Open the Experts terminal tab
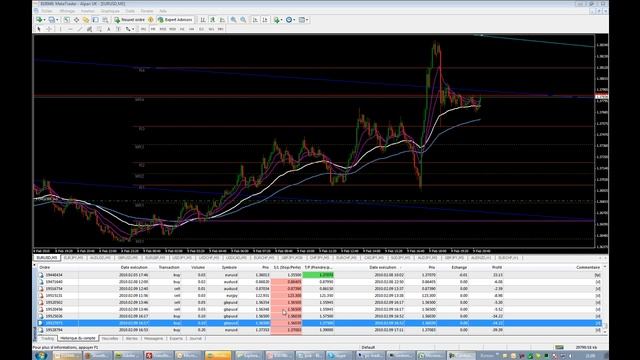 click(x=176, y=338)
